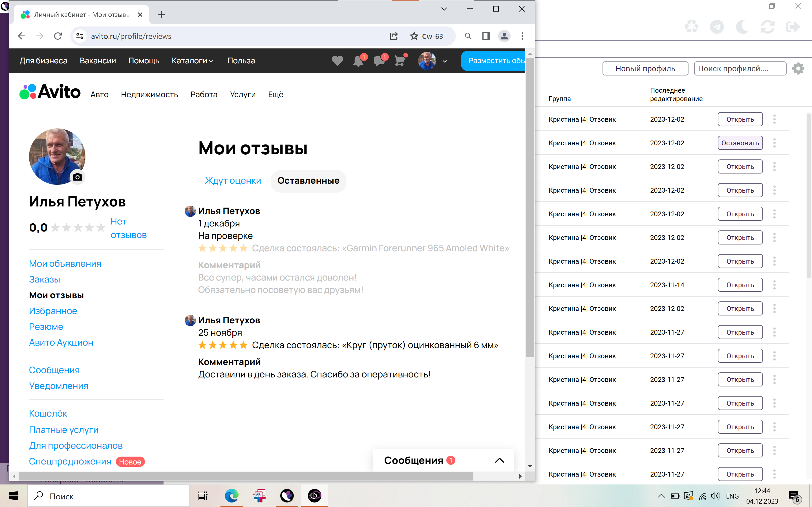Screen dimensions: 812x507
Task: Open the Мои объявления link
Action: point(65,264)
